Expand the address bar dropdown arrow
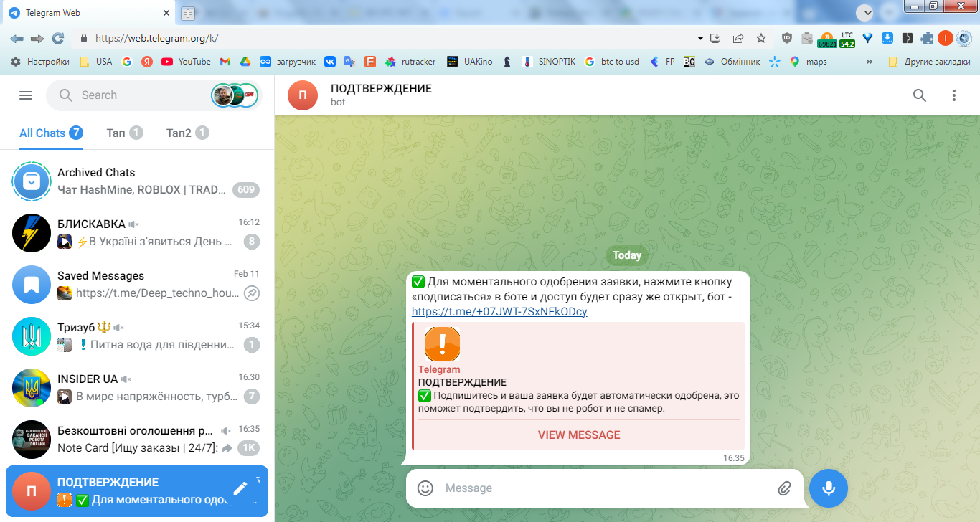The image size is (980, 522). point(700,38)
